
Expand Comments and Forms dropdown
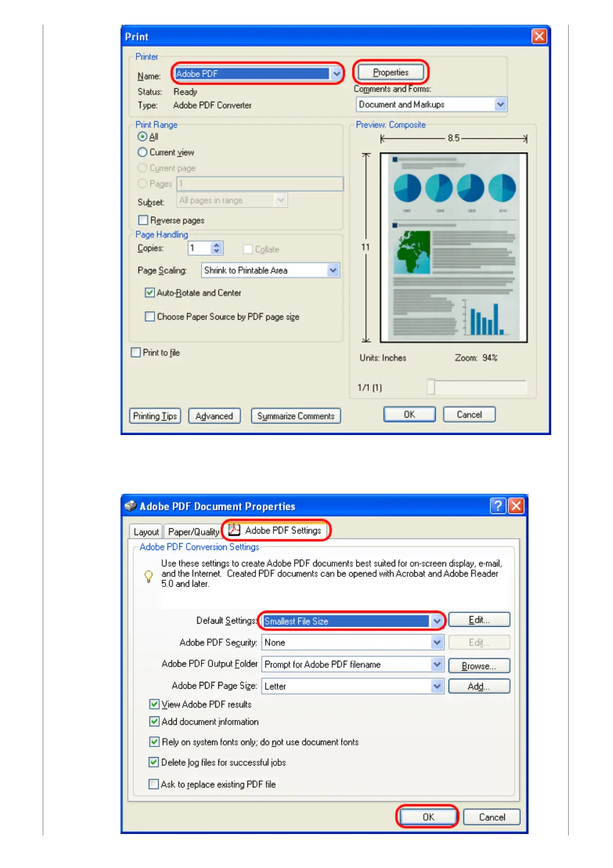point(500,105)
